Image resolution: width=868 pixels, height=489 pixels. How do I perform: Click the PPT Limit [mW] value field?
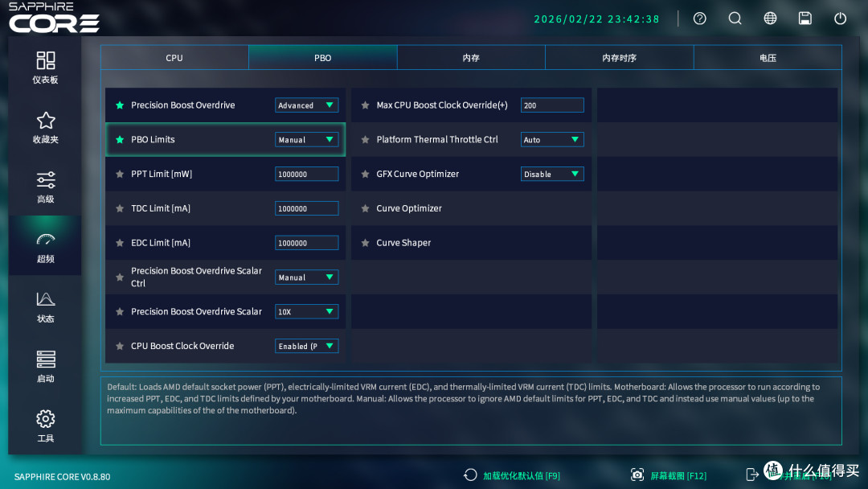pyautogui.click(x=307, y=174)
